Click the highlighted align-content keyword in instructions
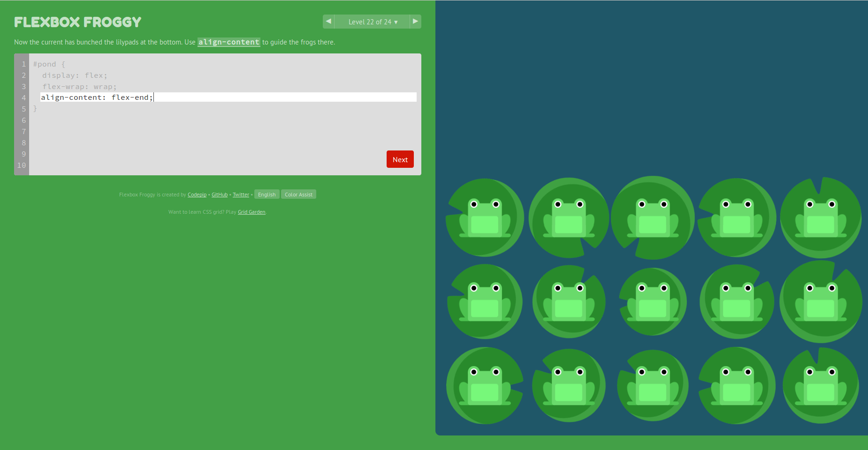868x450 pixels. click(228, 42)
